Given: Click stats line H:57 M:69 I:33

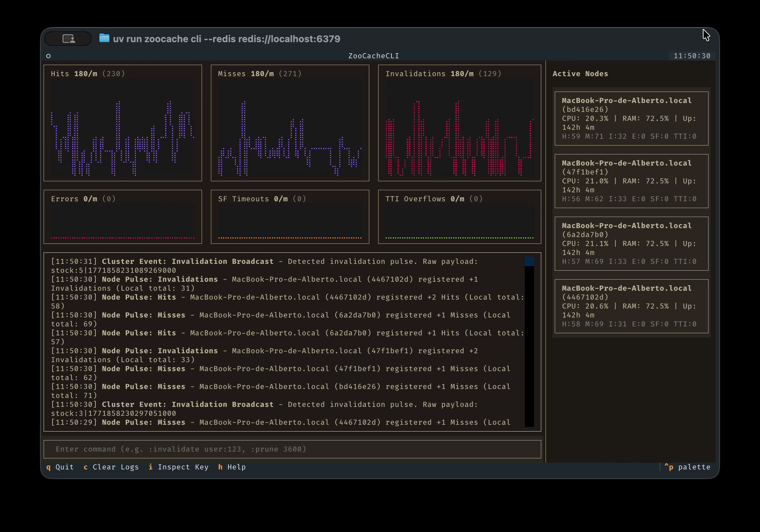Looking at the screenshot, I should tap(629, 261).
